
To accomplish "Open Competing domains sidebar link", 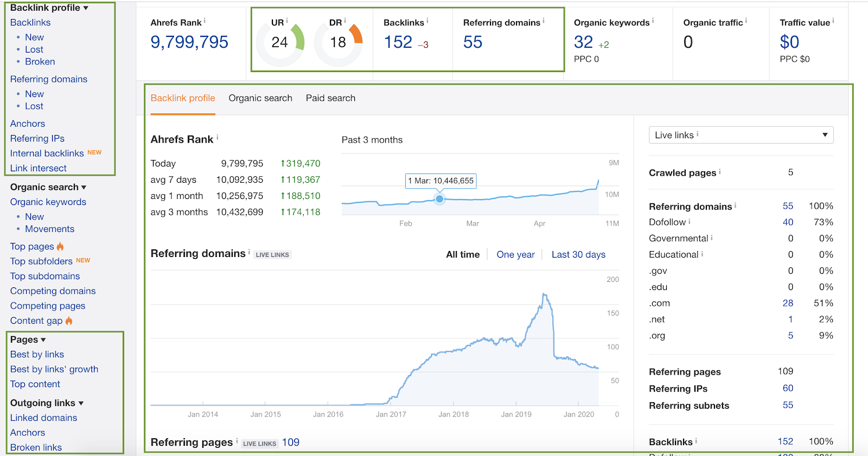I will 53,291.
